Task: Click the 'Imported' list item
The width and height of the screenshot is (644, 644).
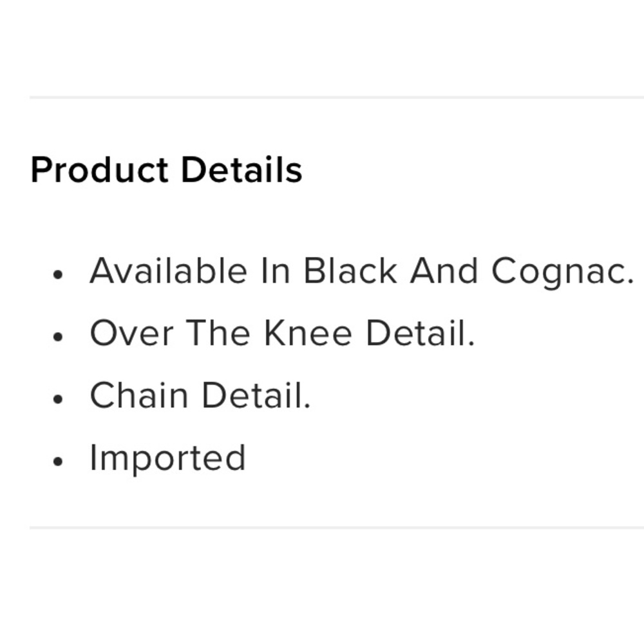Action: point(167,459)
